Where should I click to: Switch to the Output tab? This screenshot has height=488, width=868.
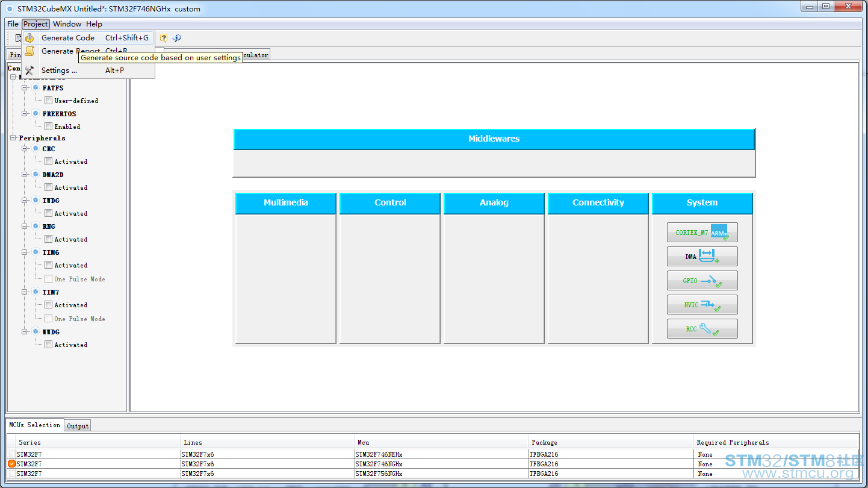(x=78, y=426)
